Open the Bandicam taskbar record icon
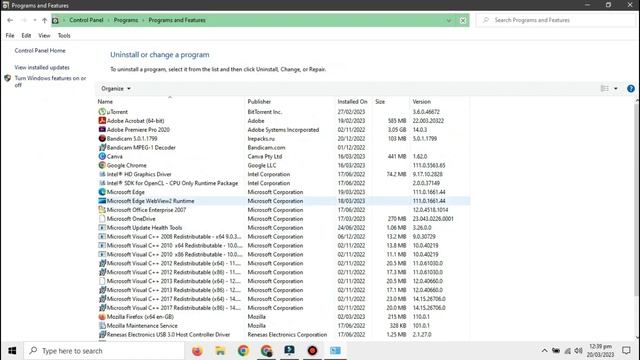The image size is (640, 360). [312, 351]
